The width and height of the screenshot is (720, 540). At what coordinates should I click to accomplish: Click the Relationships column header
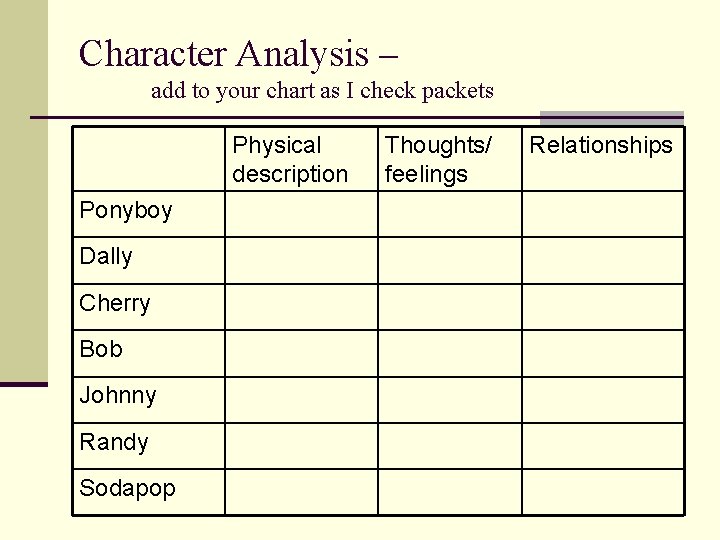pos(601,145)
